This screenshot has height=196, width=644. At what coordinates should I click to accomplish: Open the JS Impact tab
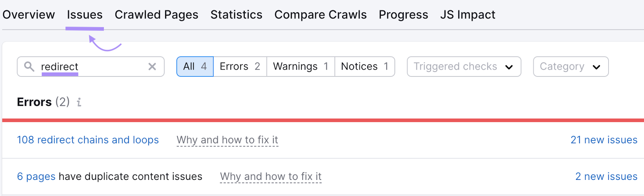[468, 15]
